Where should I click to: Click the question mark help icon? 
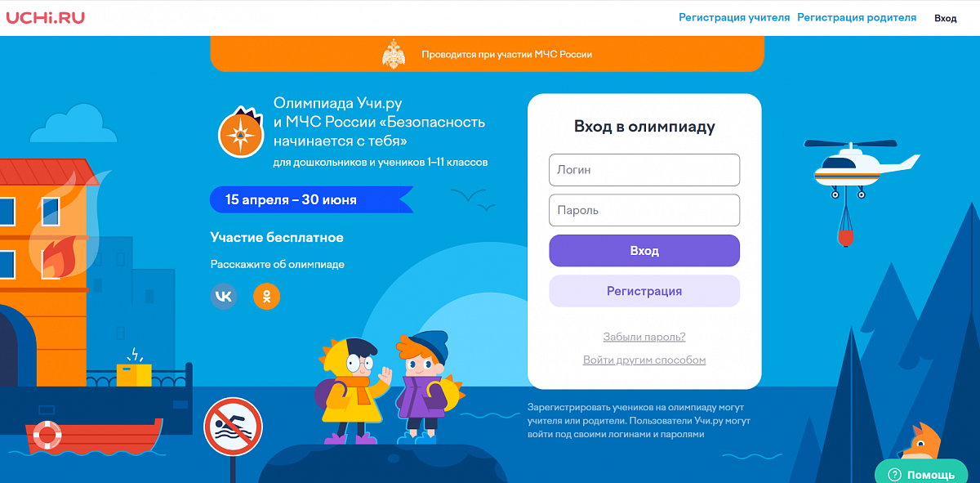click(893, 475)
